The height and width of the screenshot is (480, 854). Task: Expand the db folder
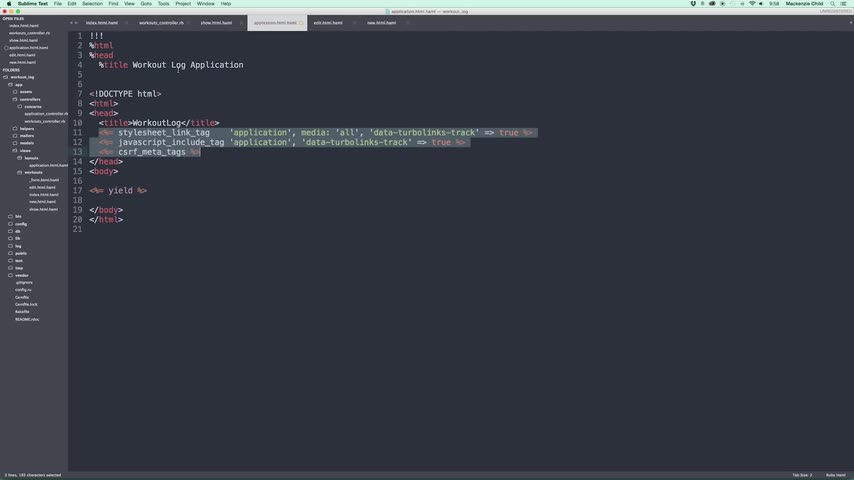tap(17, 232)
